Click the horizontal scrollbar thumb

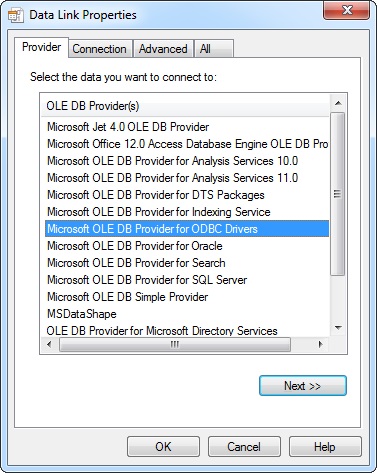175,344
